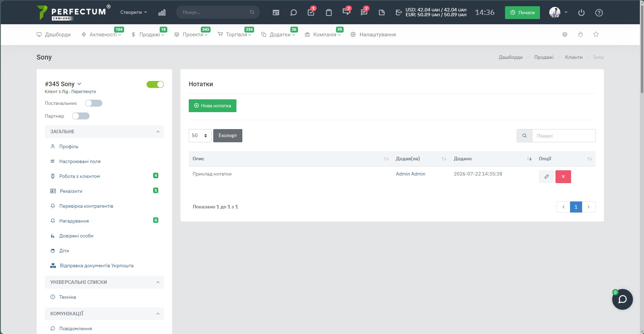Open the rows-per-page 50 selector
This screenshot has height=334, width=644.
coord(200,136)
